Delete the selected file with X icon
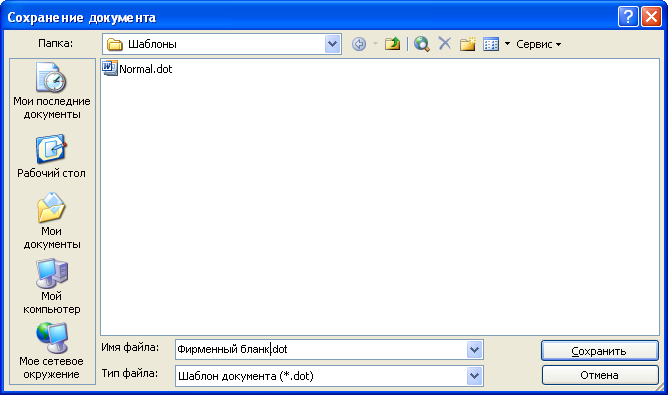 point(445,43)
